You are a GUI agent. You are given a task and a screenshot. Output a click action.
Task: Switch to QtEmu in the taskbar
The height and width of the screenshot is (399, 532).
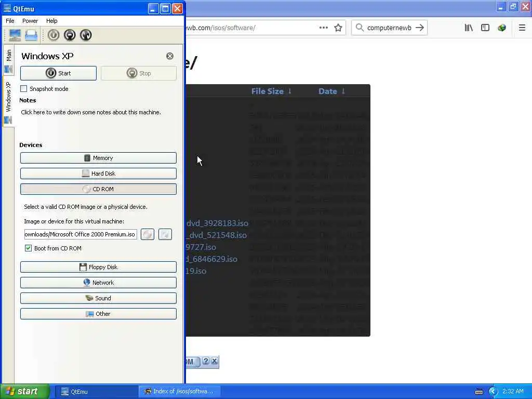coord(97,392)
